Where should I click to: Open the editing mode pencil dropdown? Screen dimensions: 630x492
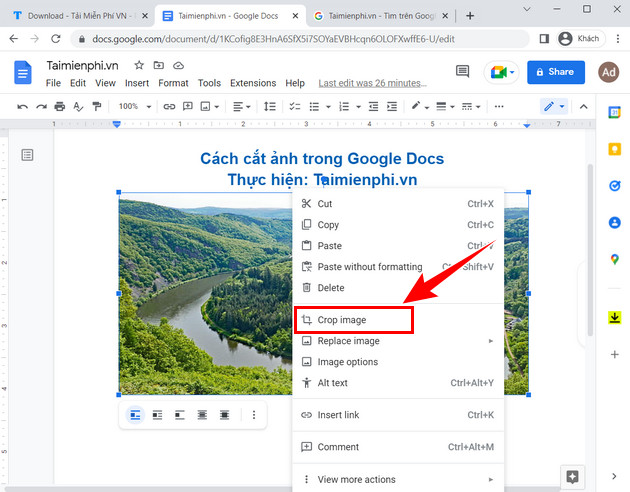click(x=554, y=106)
